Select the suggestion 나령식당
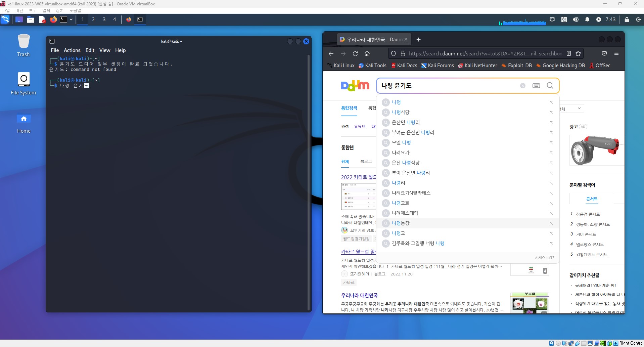 click(x=467, y=112)
